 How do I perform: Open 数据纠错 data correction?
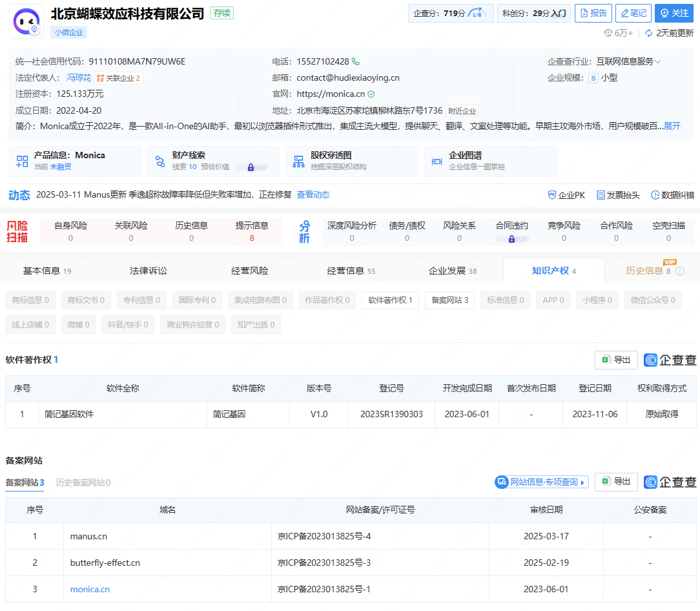tap(673, 195)
